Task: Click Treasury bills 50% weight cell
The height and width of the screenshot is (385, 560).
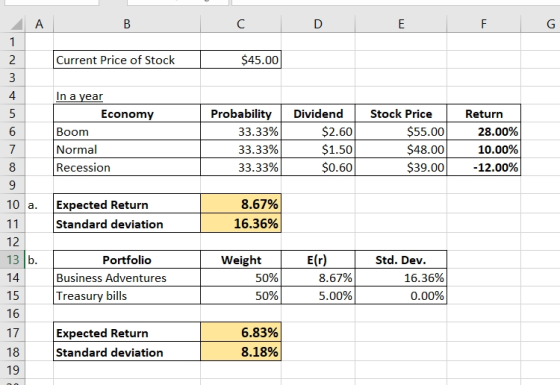Action: tap(241, 295)
